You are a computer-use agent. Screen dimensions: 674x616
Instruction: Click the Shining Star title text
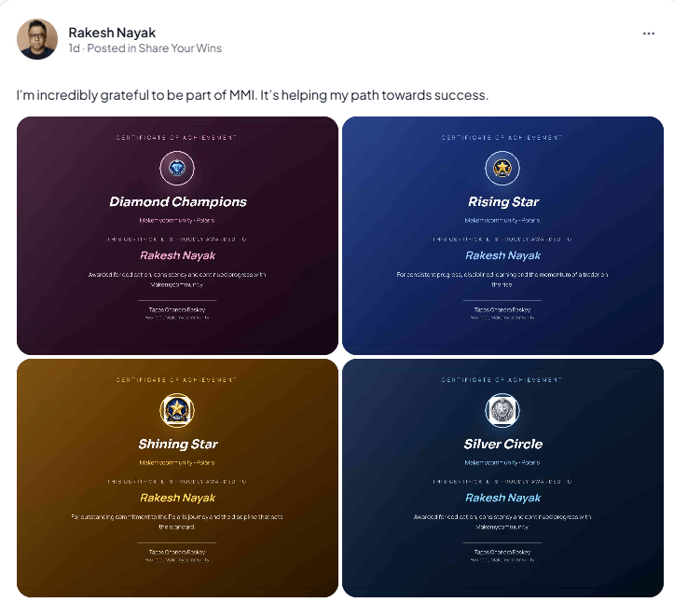(x=177, y=444)
